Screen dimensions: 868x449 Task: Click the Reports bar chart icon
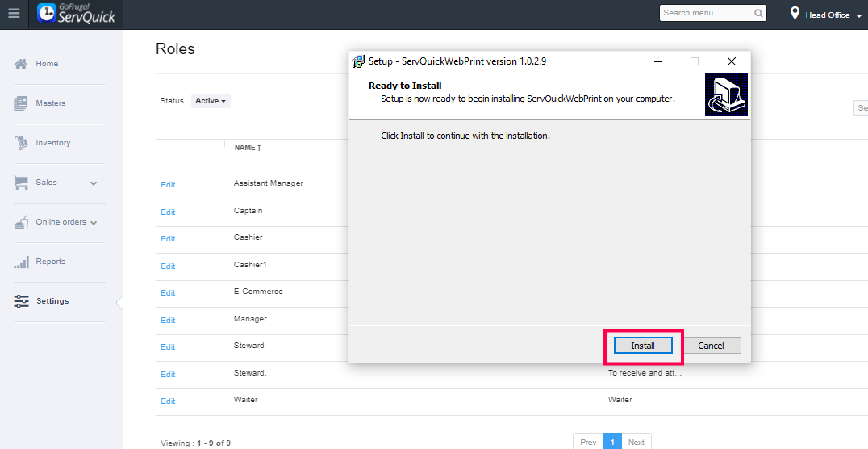[22, 262]
